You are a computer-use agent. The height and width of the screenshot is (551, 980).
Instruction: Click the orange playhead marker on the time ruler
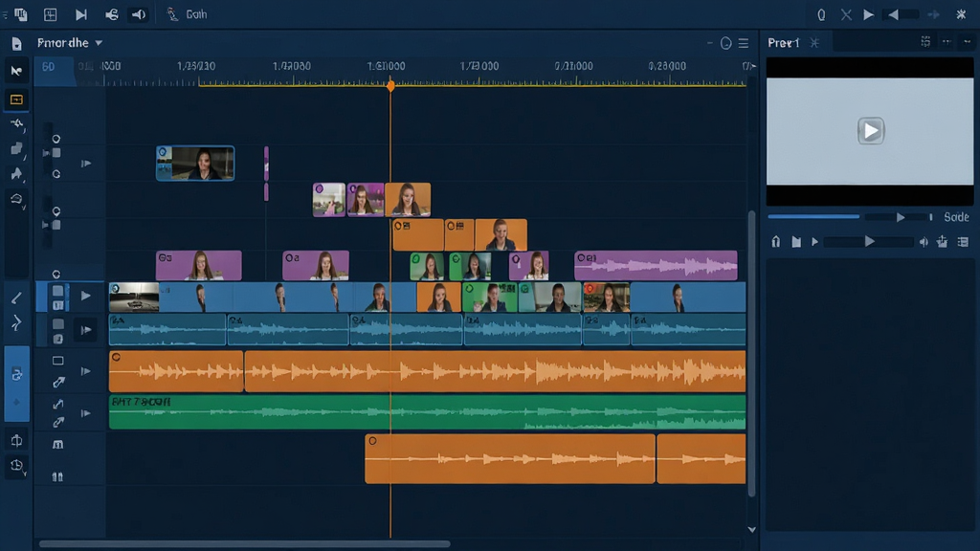coord(390,85)
